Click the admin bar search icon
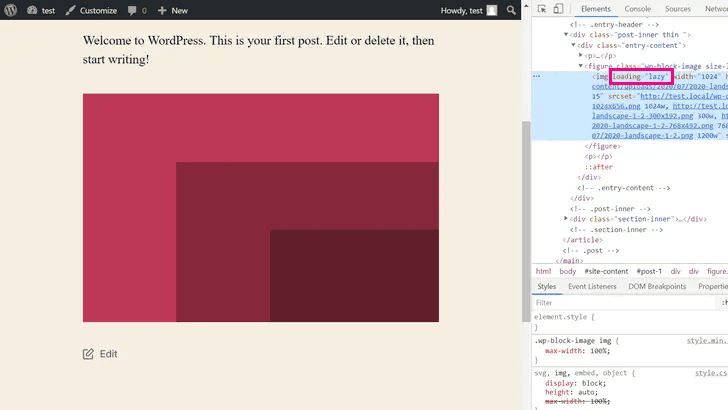Image resolution: width=728 pixels, height=410 pixels. tap(511, 10)
